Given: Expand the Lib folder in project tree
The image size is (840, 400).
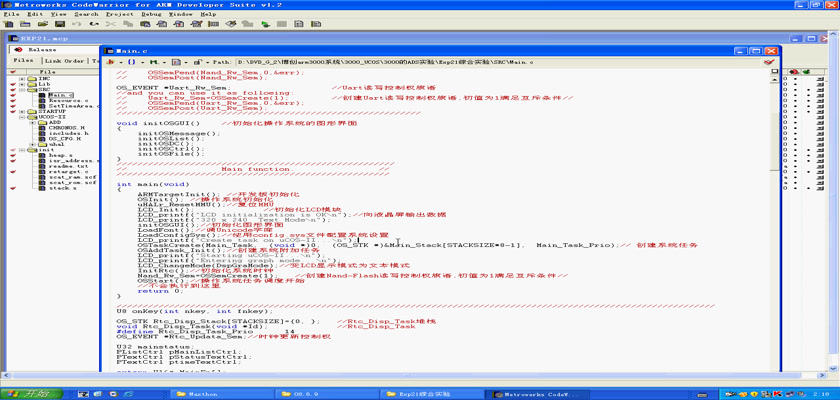Looking at the screenshot, I should pyautogui.click(x=22, y=84).
